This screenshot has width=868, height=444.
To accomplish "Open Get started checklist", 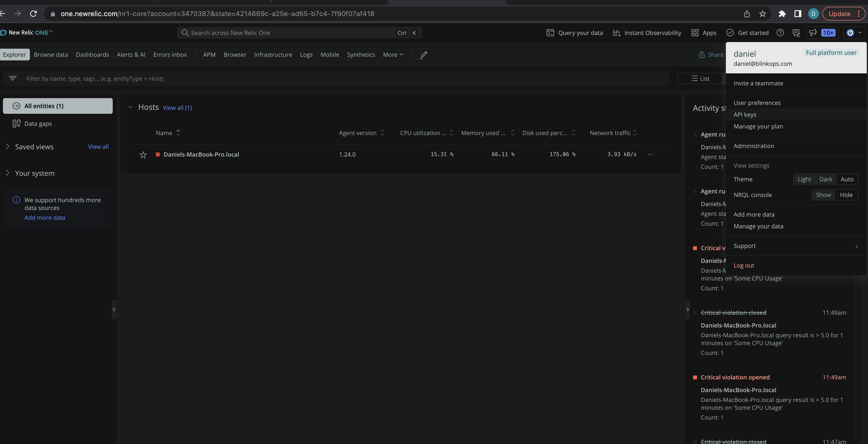I will pyautogui.click(x=747, y=33).
